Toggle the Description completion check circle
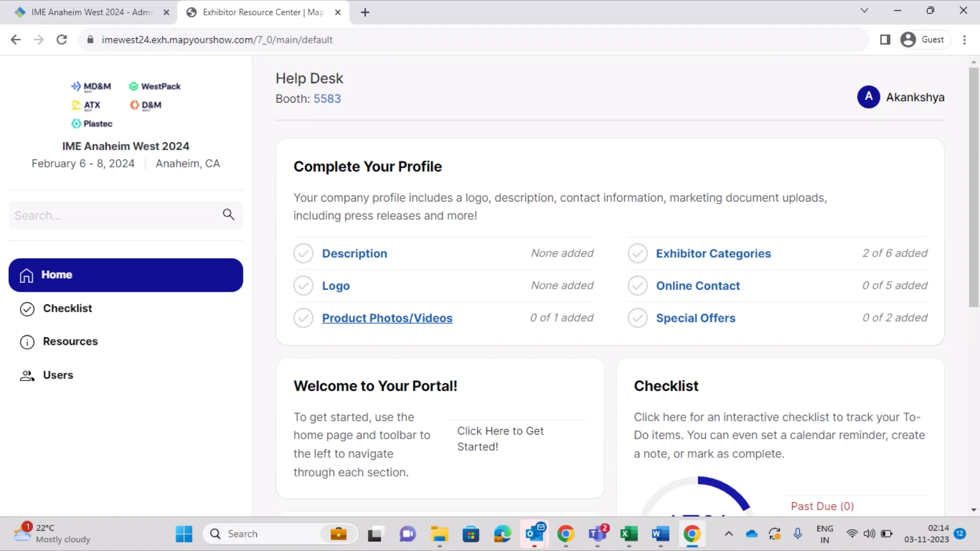This screenshot has height=551, width=980. pyautogui.click(x=303, y=254)
